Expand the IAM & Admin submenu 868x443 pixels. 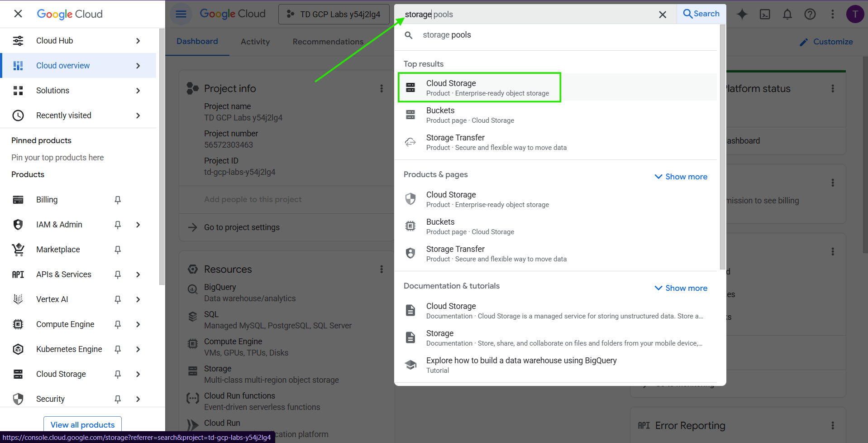pyautogui.click(x=138, y=225)
